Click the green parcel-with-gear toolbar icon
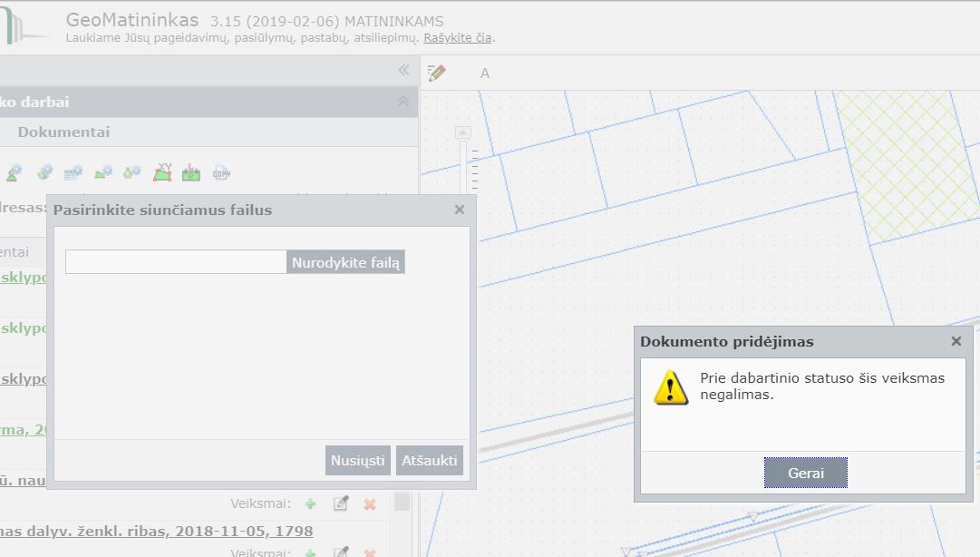 pos(103,172)
